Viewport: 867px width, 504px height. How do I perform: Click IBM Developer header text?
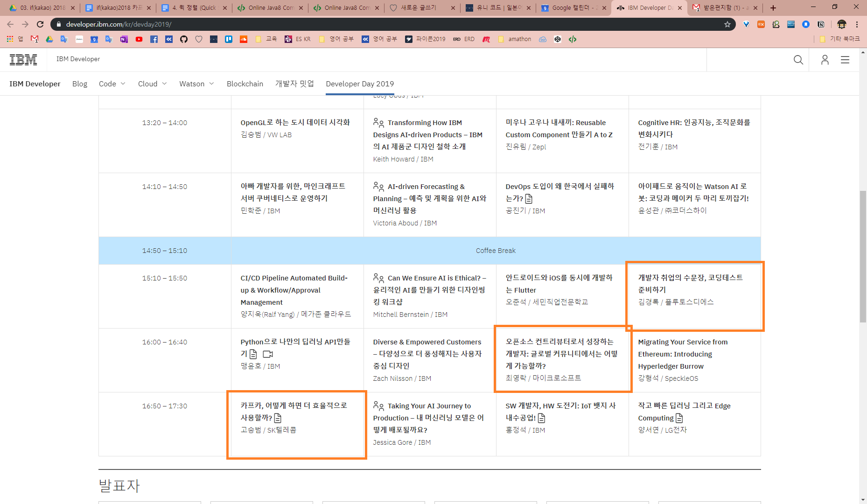point(78,59)
